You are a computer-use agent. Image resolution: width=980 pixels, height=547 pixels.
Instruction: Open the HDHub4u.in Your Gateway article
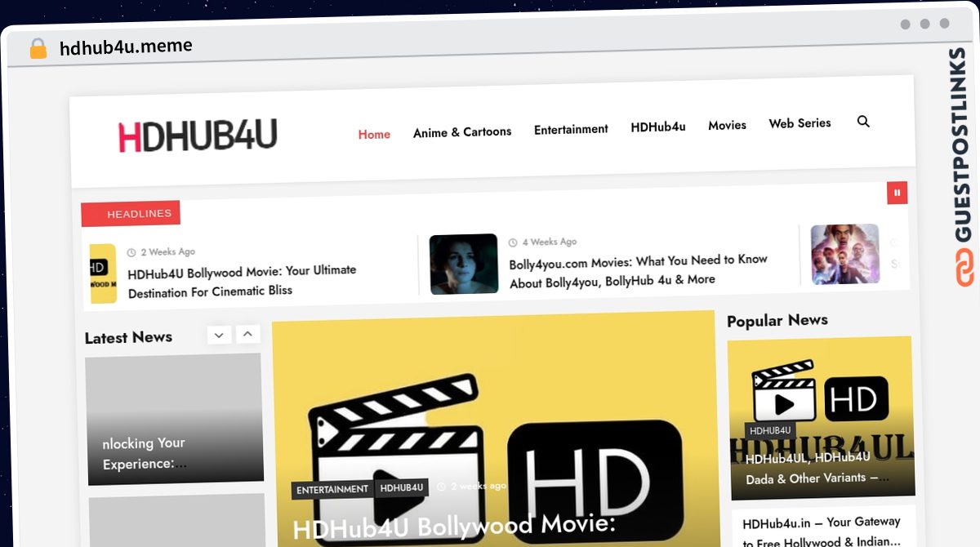coord(822,531)
